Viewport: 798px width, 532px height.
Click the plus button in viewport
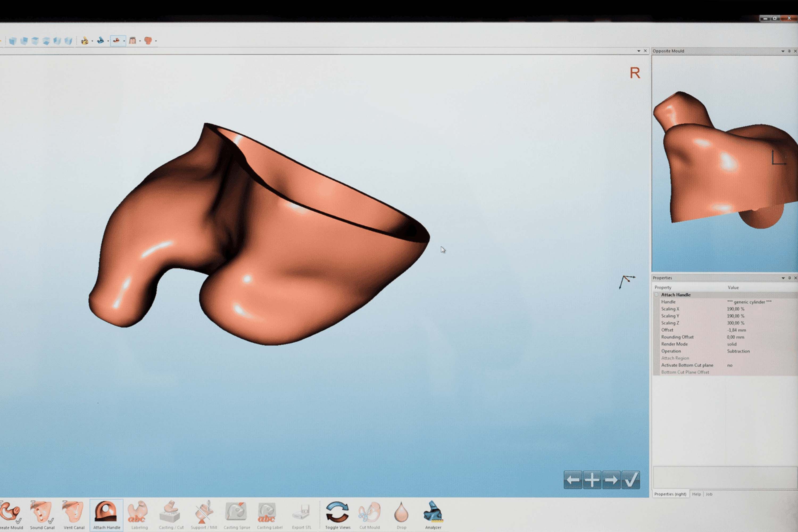click(x=592, y=479)
